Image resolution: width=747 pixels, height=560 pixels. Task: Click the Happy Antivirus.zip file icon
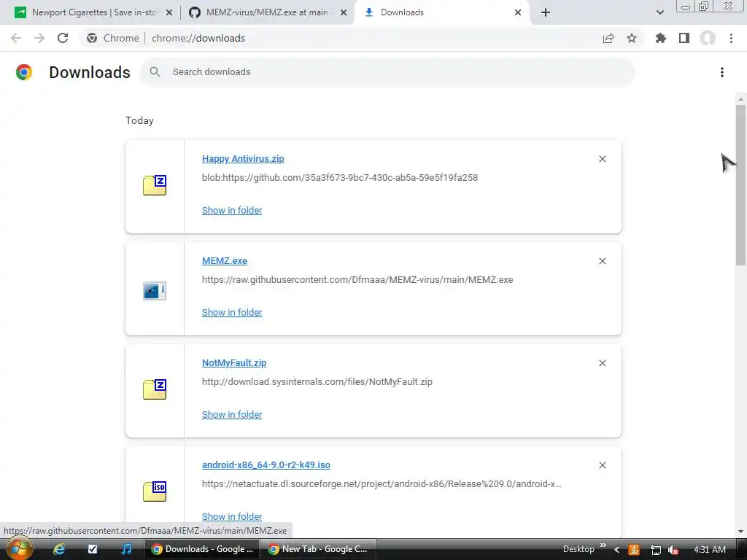click(x=155, y=186)
